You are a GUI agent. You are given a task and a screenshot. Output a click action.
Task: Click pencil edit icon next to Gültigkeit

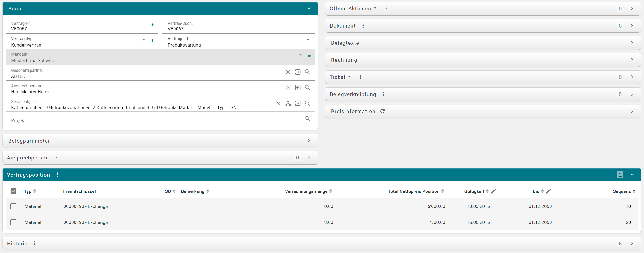493,191
